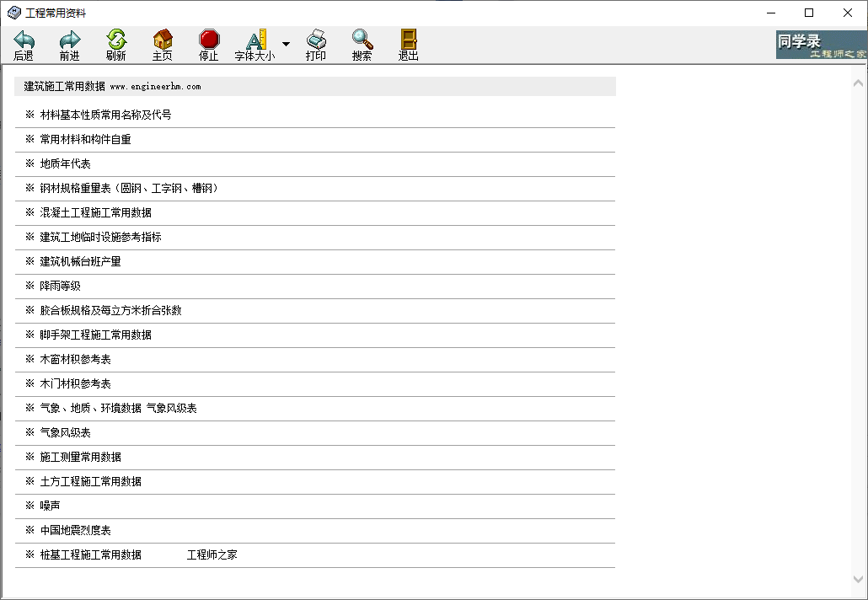Click the scrollbar up arrow
868x600 pixels.
pyautogui.click(x=858, y=83)
